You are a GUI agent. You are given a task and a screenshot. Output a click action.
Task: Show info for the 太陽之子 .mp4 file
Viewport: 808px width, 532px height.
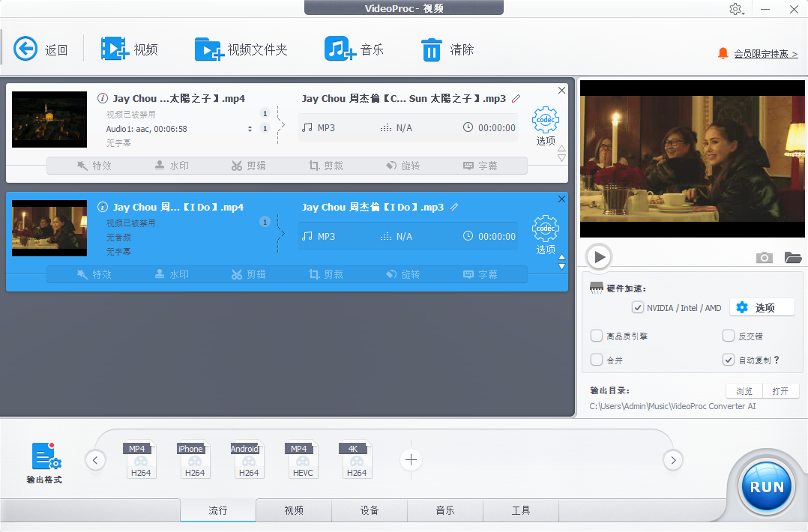(x=103, y=98)
